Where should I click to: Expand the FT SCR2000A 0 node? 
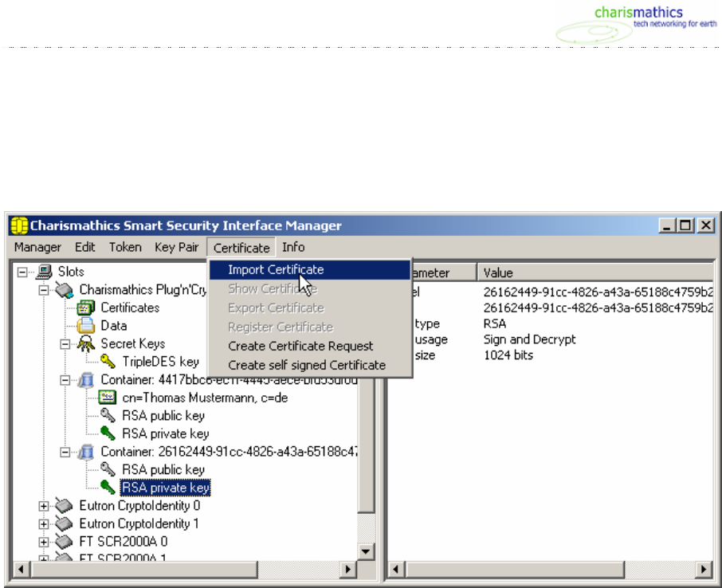coord(43,542)
